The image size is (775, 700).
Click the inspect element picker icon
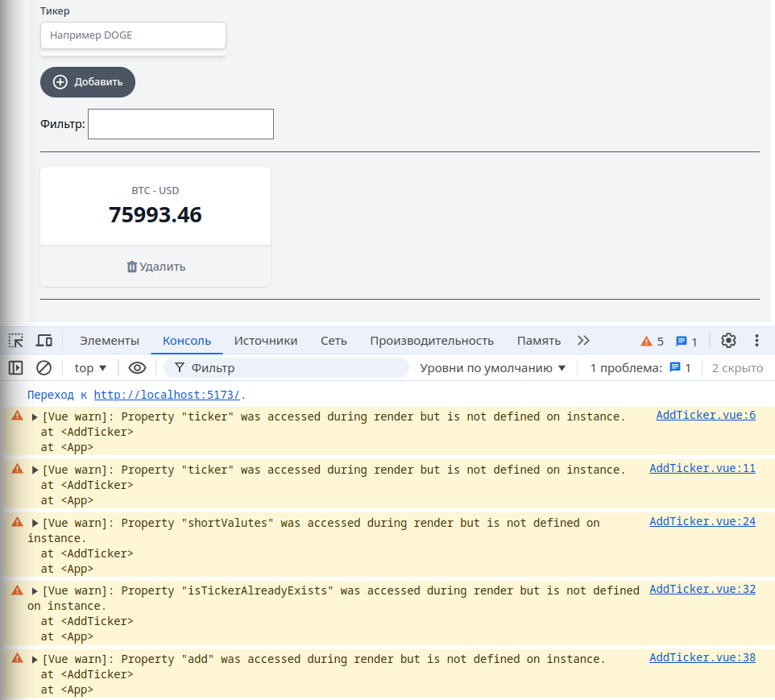point(16,341)
